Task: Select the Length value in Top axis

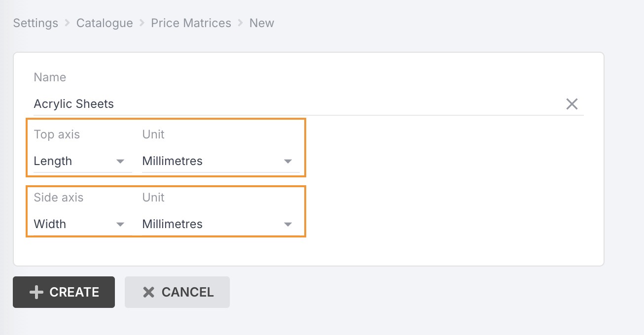Action: (x=53, y=161)
